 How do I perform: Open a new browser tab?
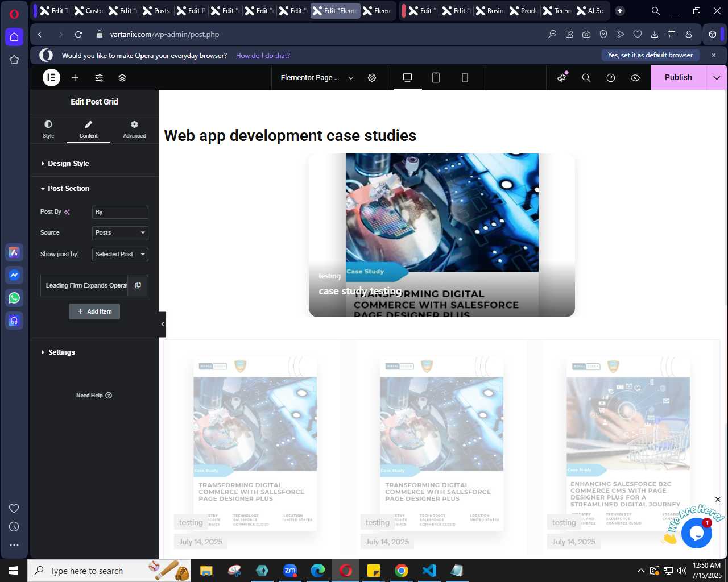[620, 11]
